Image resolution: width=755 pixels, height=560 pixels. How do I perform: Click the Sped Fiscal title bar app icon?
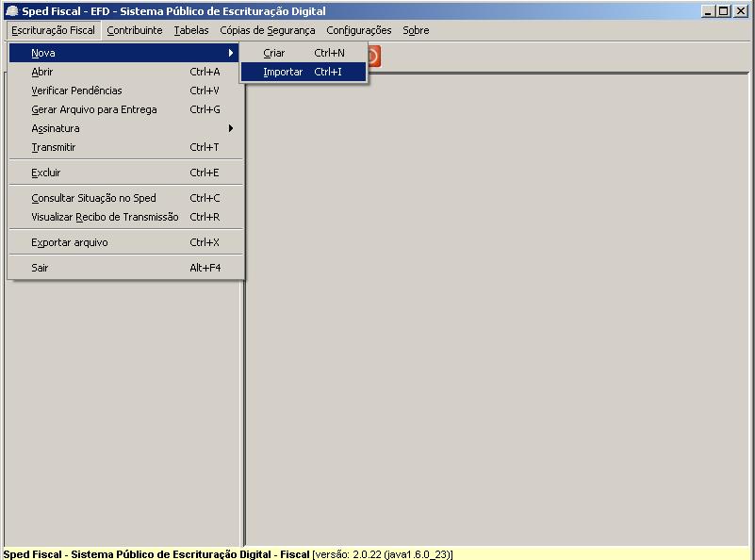click(11, 10)
